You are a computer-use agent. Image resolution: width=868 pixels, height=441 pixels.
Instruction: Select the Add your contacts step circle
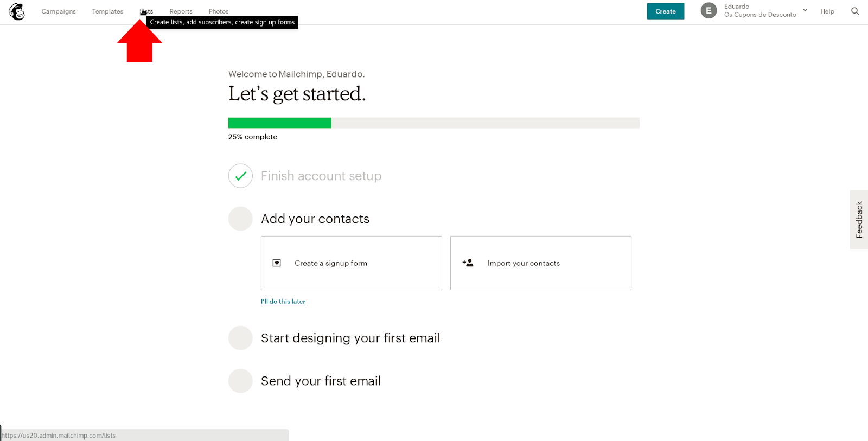pyautogui.click(x=240, y=219)
